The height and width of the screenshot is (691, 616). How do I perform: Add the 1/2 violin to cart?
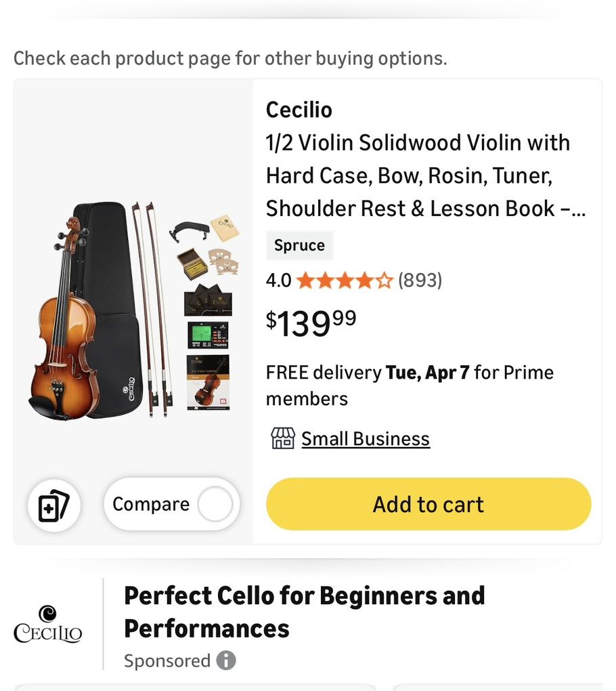click(428, 504)
